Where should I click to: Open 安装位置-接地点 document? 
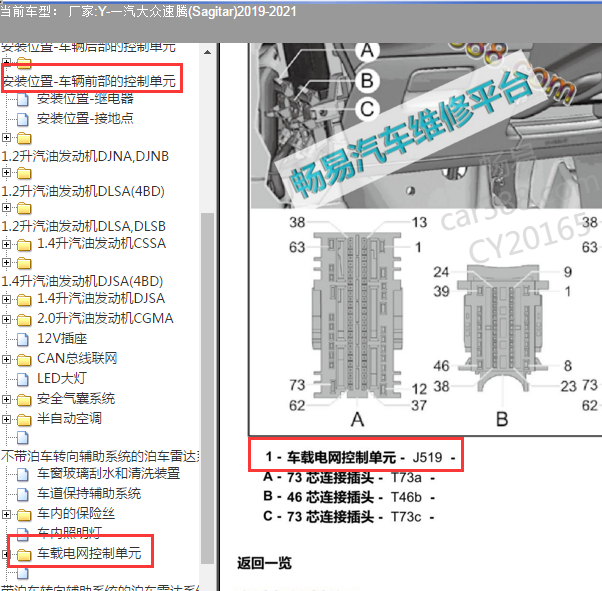(85, 119)
